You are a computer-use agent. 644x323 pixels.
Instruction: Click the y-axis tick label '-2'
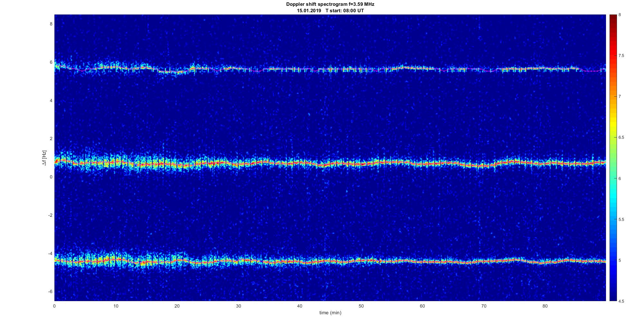coord(50,215)
